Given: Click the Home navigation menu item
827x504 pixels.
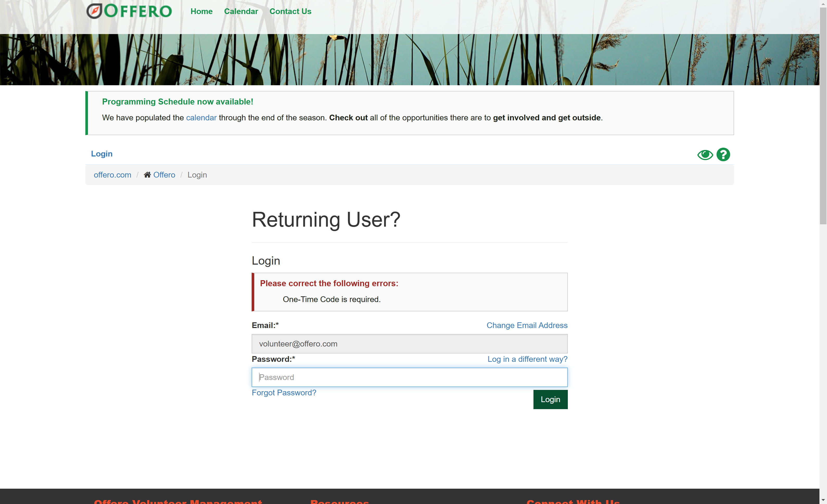Looking at the screenshot, I should tap(201, 11).
